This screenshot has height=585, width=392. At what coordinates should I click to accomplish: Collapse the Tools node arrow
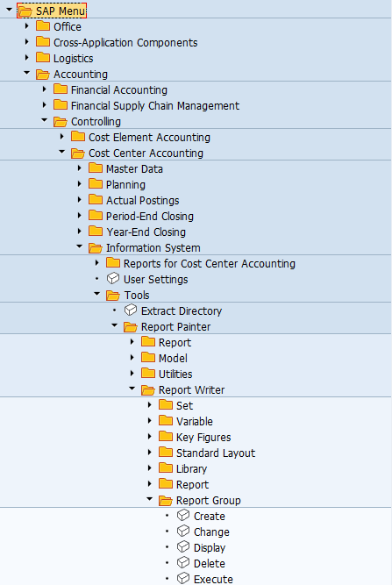tap(96, 294)
